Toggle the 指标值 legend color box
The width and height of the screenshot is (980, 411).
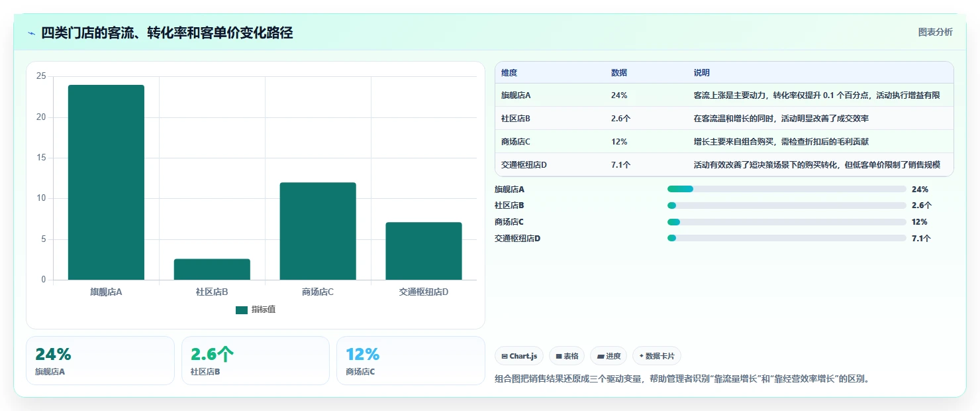(242, 310)
